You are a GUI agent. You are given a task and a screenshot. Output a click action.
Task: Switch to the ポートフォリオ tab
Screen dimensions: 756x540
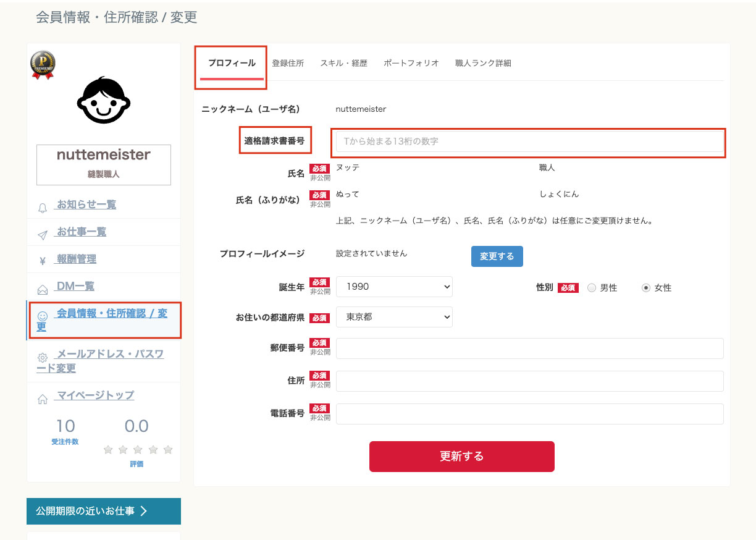coord(411,63)
